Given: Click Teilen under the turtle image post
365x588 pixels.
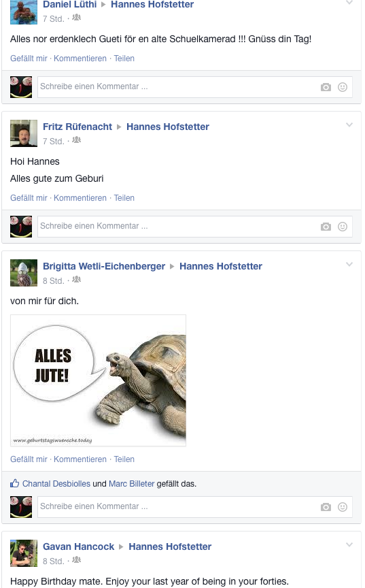Looking at the screenshot, I should click(124, 459).
